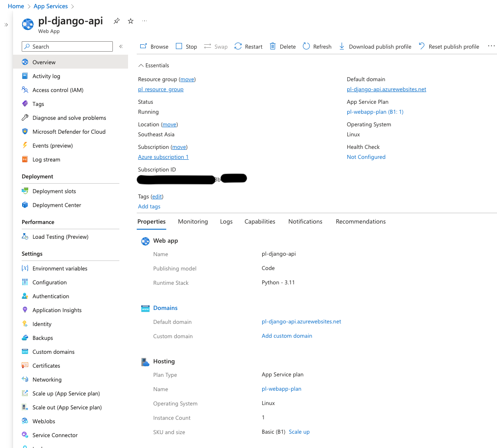
Task: Select the Properties tab
Action: [151, 222]
